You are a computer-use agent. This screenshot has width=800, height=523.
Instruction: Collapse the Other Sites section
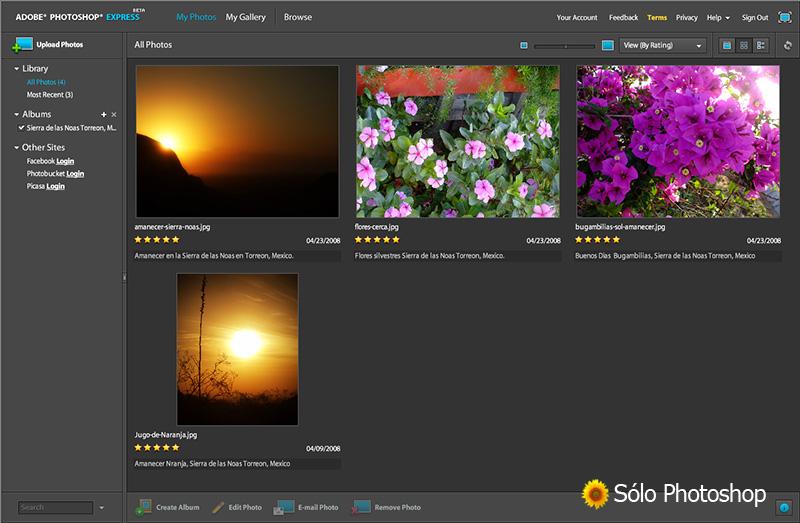click(x=16, y=147)
